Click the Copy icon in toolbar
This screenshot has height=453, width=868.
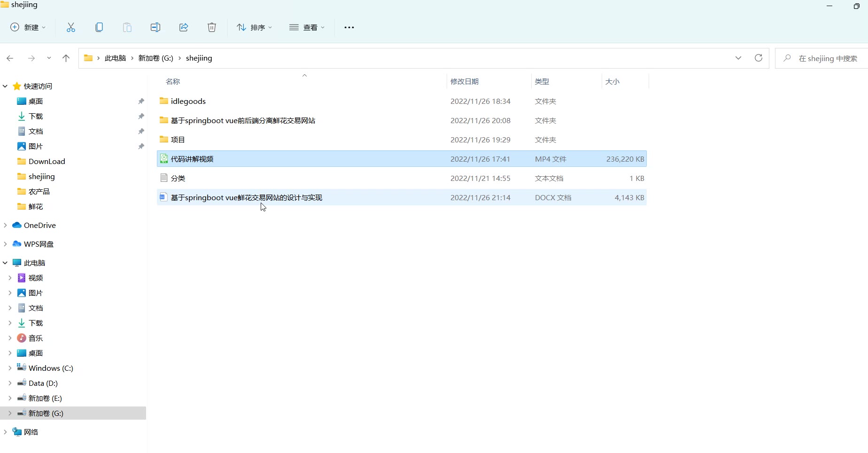pos(99,27)
